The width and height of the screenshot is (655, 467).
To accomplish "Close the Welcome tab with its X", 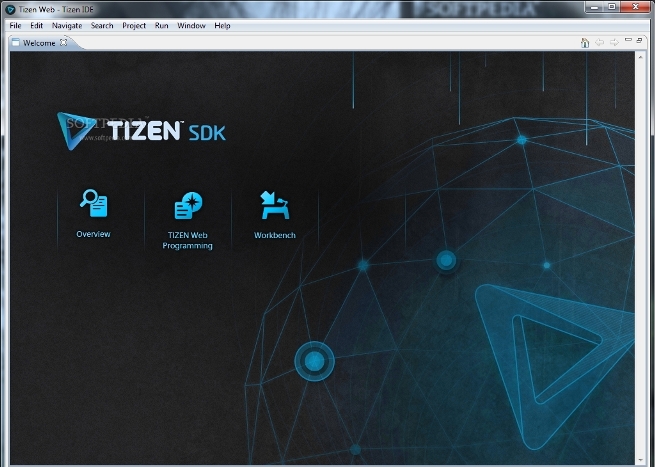I will point(63,42).
